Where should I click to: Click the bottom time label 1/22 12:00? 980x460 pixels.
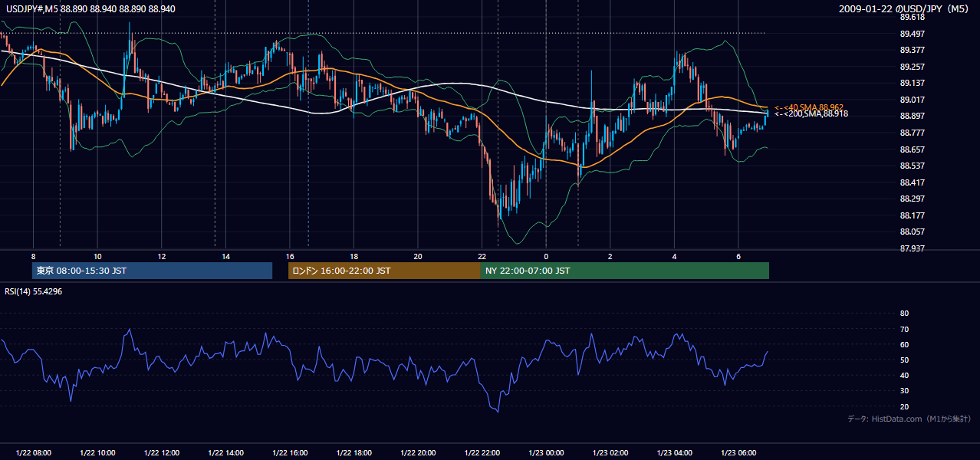click(161, 453)
